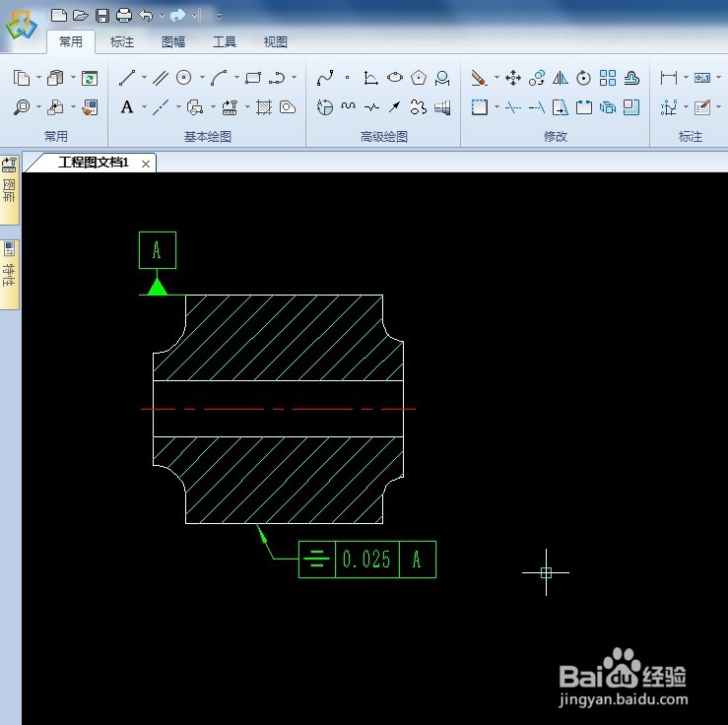Select the Ellipse tool
Viewport: 728px width, 725px height.
point(395,77)
